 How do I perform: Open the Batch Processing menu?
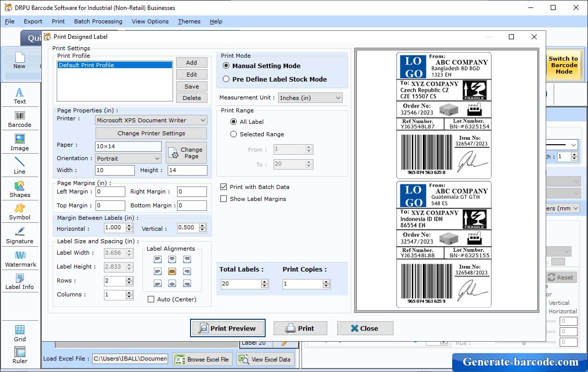coord(98,21)
